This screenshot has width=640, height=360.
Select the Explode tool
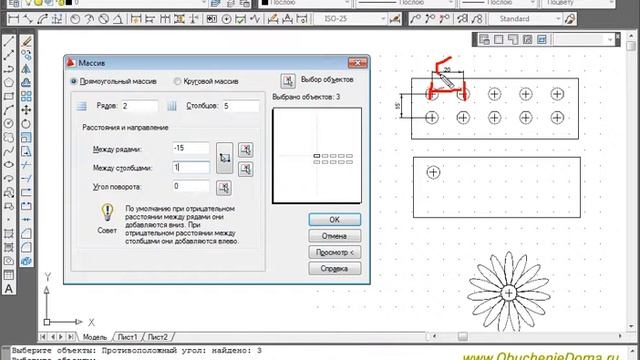click(26, 261)
